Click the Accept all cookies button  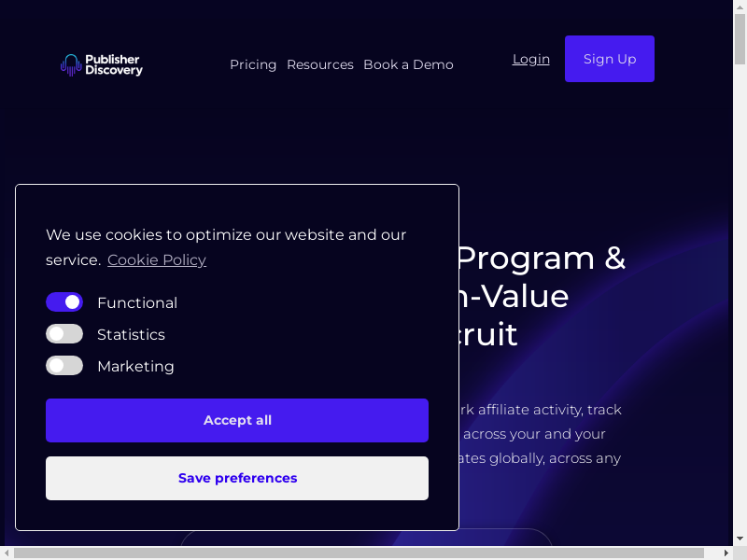[x=237, y=420]
